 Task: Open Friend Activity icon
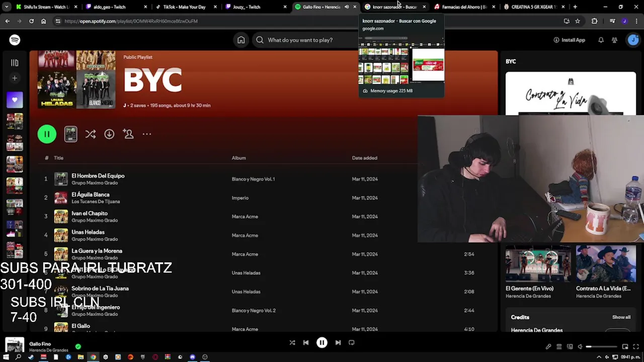[614, 40]
